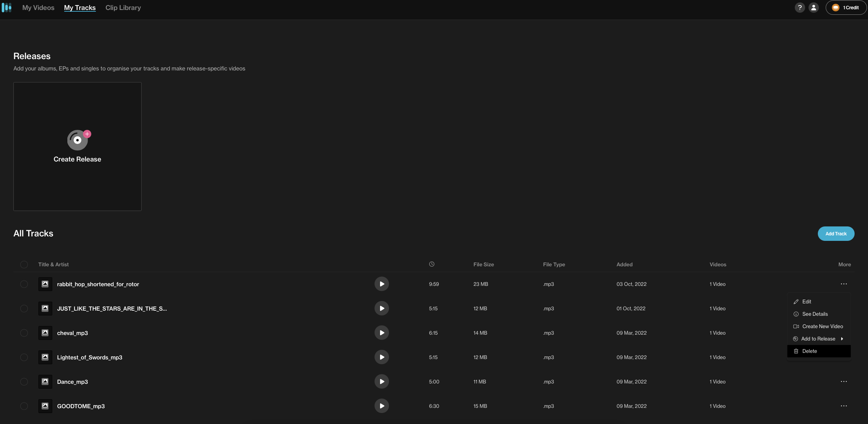Click the Rotor logo icon
The image size is (868, 424).
tap(7, 8)
